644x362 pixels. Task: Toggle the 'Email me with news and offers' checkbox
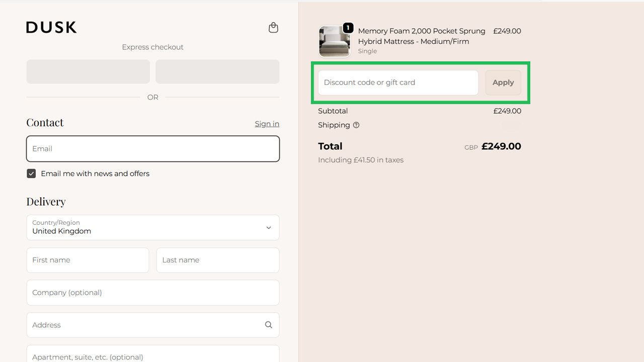(x=31, y=173)
